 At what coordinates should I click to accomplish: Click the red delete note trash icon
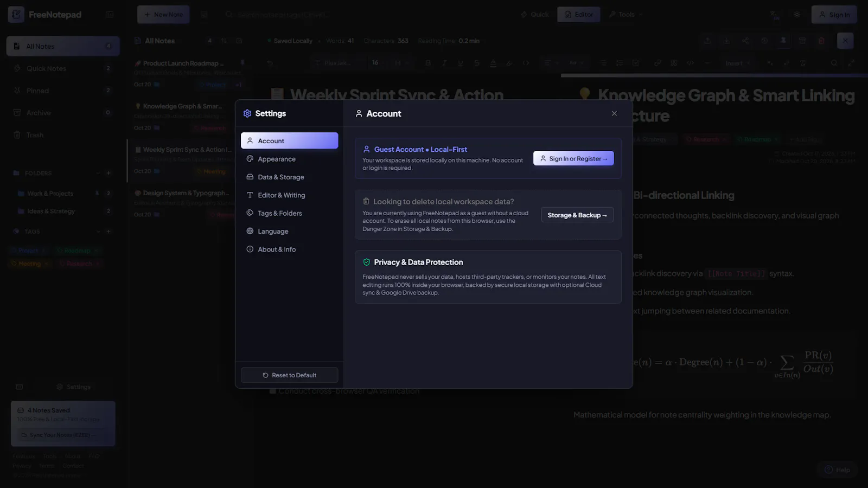(x=821, y=41)
